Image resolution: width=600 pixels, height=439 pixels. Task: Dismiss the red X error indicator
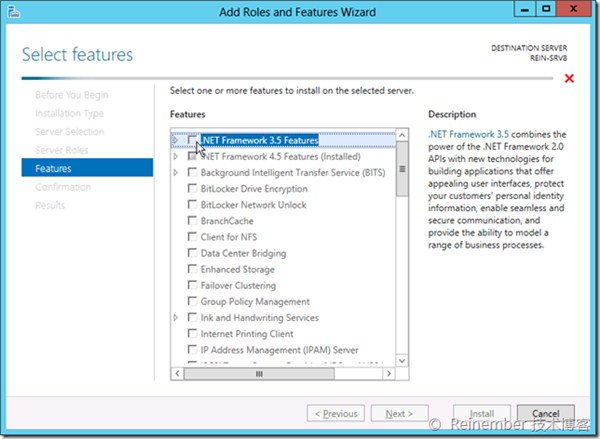(569, 78)
